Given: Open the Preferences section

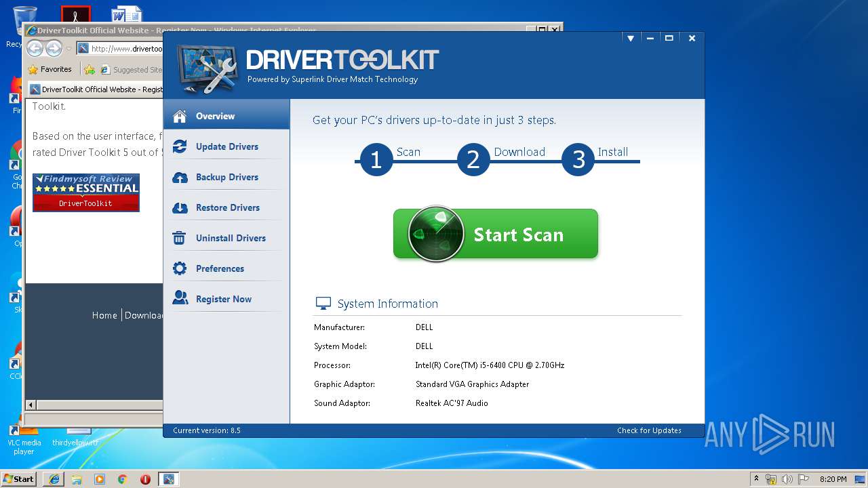Looking at the screenshot, I should point(226,268).
